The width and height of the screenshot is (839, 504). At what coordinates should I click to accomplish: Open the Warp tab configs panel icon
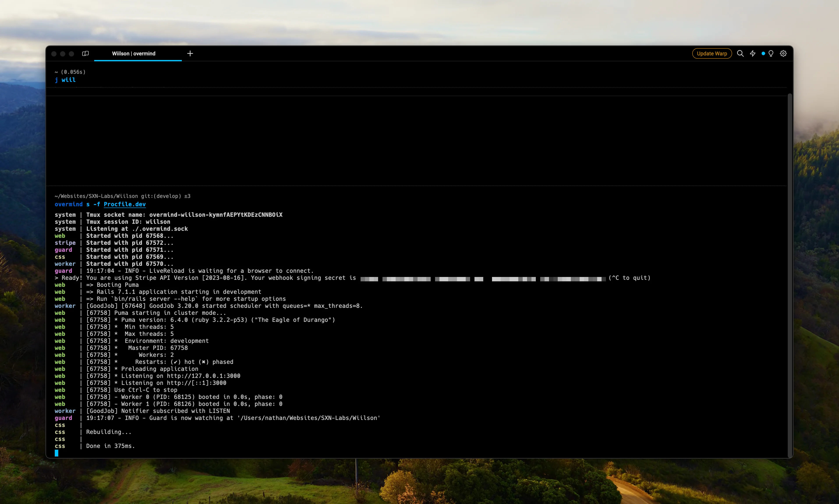tap(85, 54)
